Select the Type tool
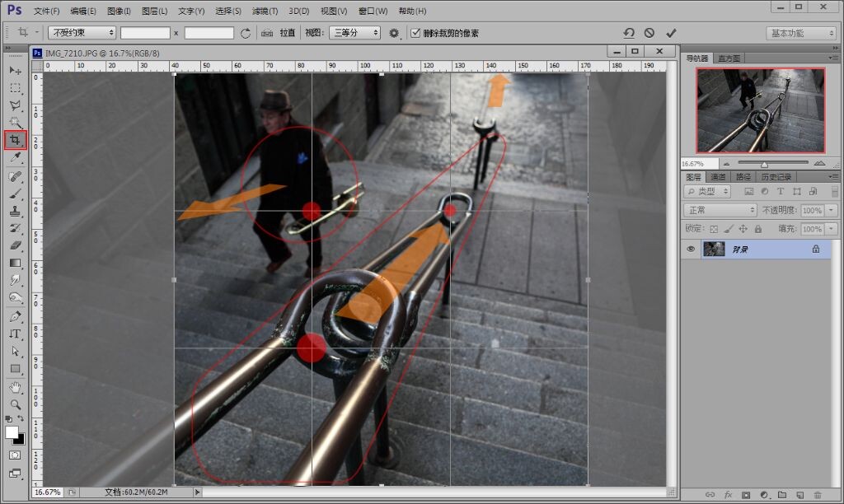 pyautogui.click(x=15, y=334)
